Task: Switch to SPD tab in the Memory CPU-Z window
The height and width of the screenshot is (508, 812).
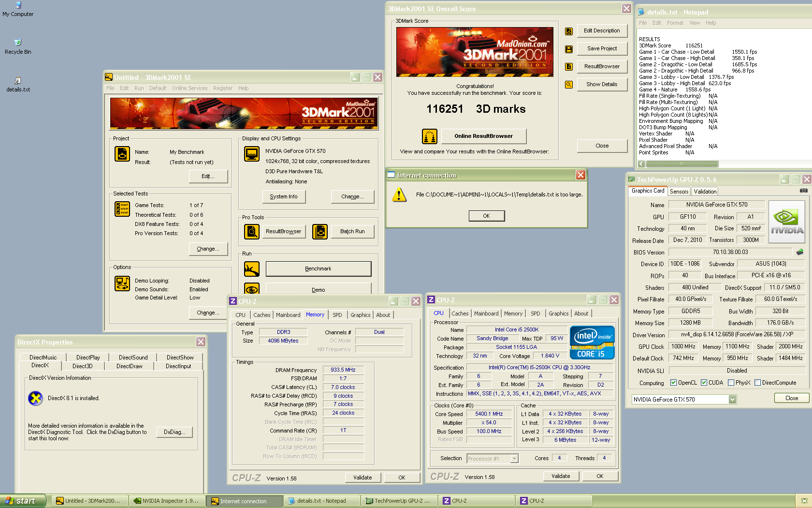Action: pos(337,315)
